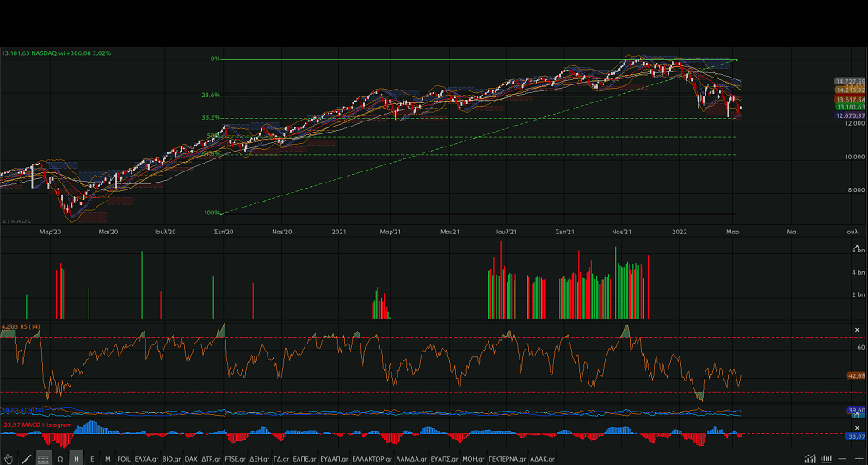868x465 pixels.
Task: Open the ΕΥΑΠΣ.gr symbol tab
Action: coord(445,459)
